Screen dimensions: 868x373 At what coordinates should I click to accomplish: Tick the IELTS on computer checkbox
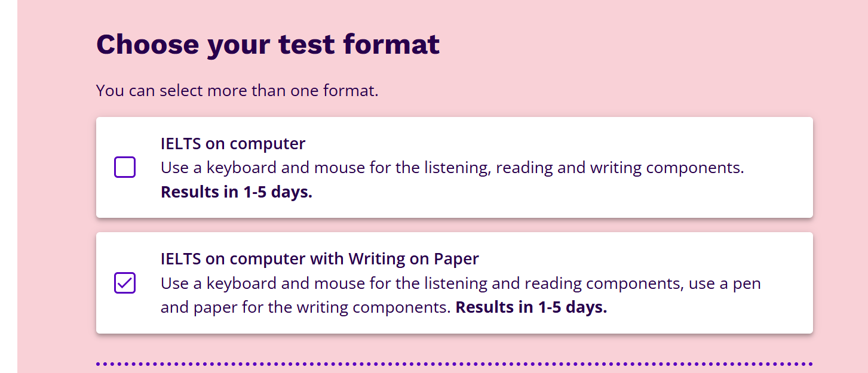125,168
